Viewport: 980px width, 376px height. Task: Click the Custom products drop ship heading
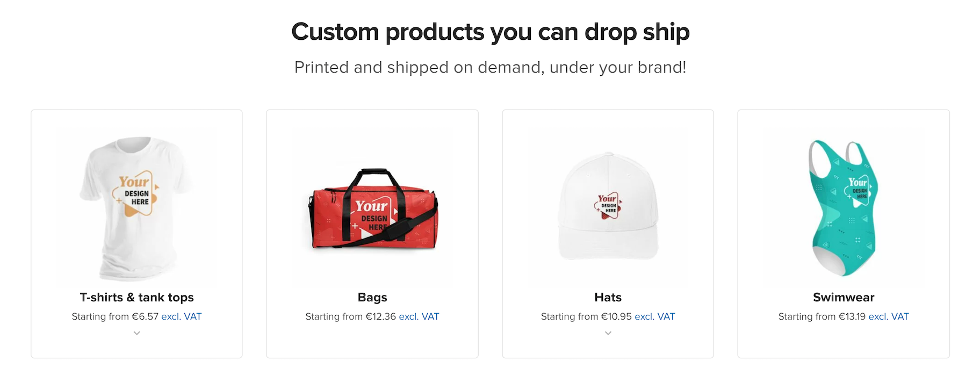(x=490, y=32)
